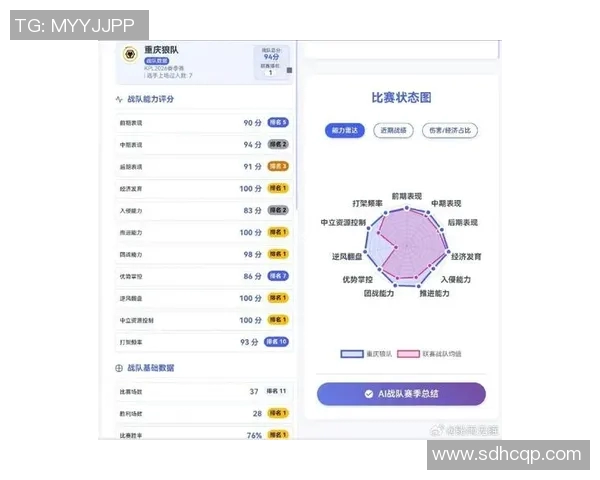Switch to the 近期战绩 tab
Image resolution: width=600 pixels, height=480 pixels.
tap(393, 130)
